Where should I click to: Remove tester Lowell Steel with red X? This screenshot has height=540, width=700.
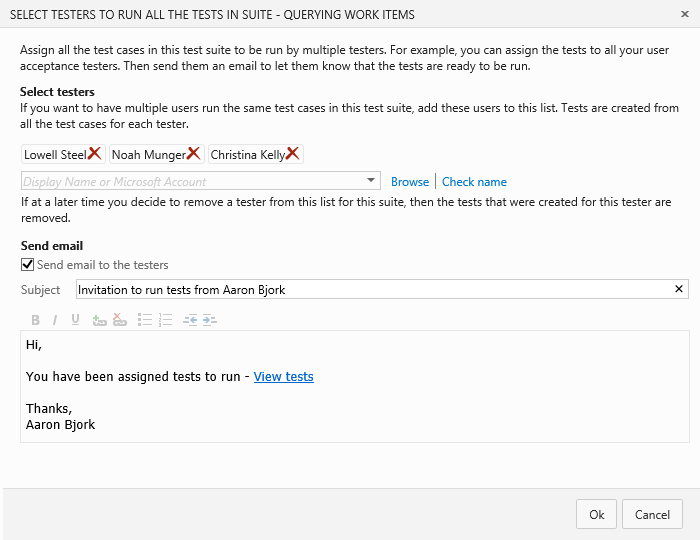pyautogui.click(x=94, y=154)
